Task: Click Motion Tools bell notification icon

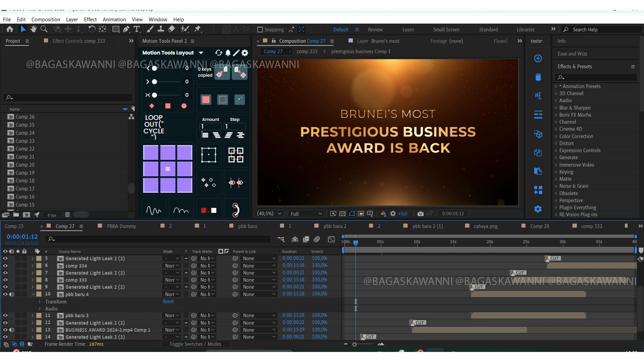Action: (228, 53)
